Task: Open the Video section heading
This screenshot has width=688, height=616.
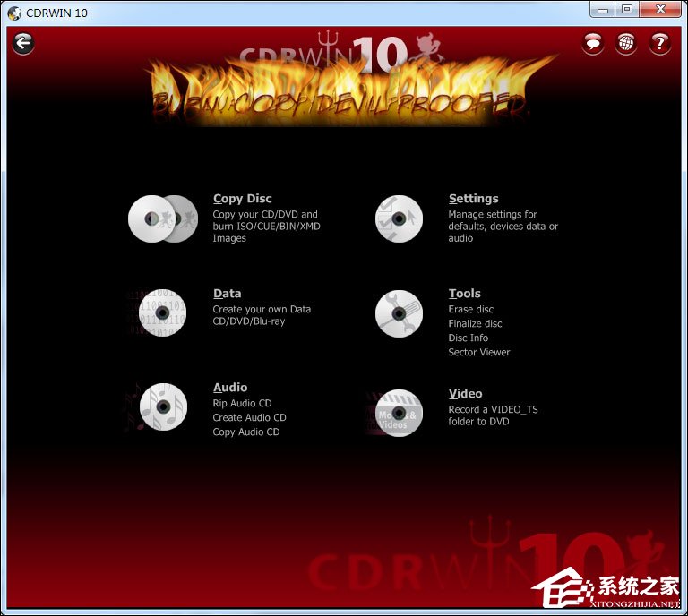Action: tap(465, 393)
